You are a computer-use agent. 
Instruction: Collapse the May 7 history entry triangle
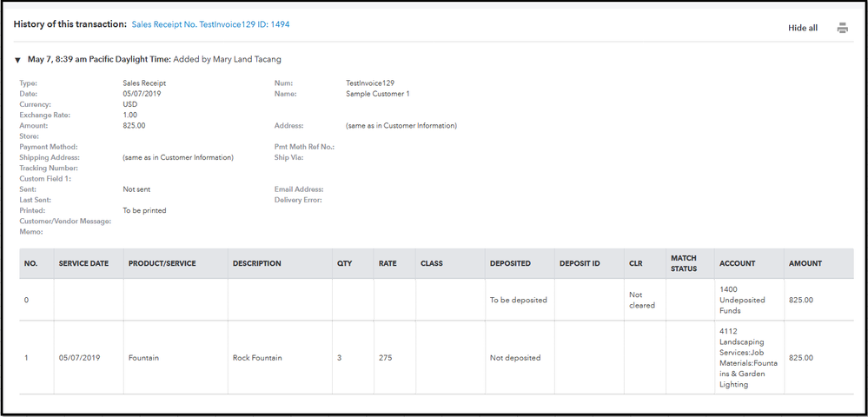(17, 60)
